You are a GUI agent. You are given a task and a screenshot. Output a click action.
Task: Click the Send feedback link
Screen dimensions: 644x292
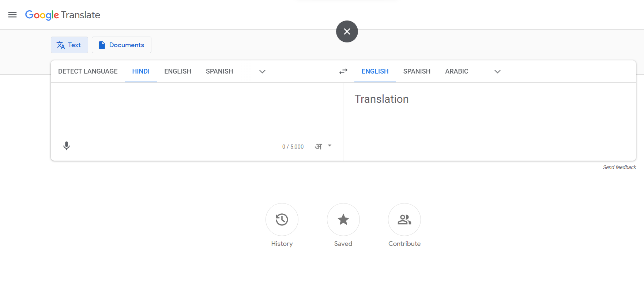[619, 167]
